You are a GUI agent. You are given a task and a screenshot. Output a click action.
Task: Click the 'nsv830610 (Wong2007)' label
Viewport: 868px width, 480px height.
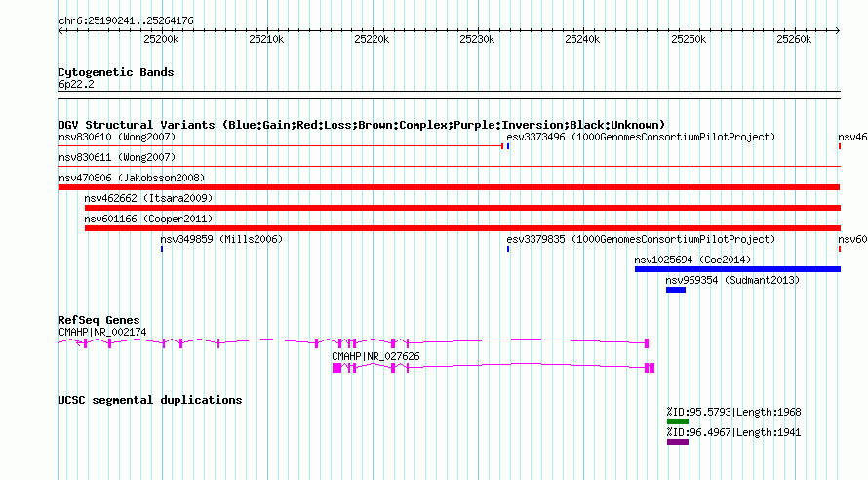117,138
